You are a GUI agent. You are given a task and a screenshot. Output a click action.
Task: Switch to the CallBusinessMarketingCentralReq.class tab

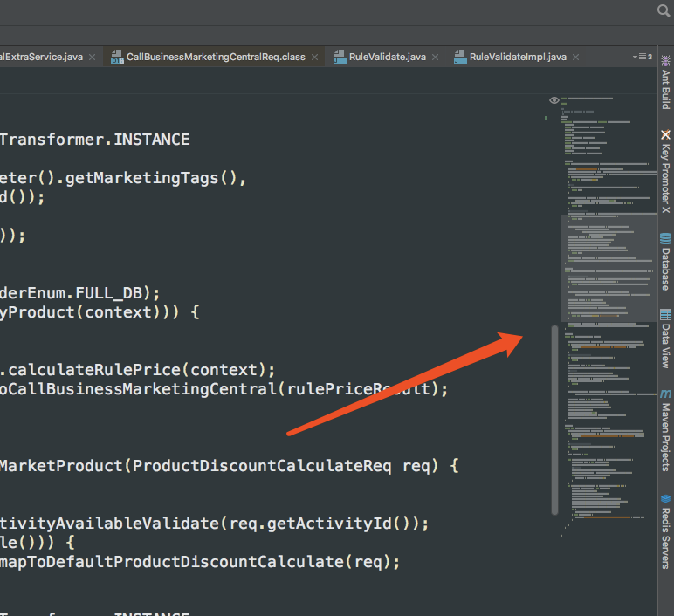coord(216,57)
